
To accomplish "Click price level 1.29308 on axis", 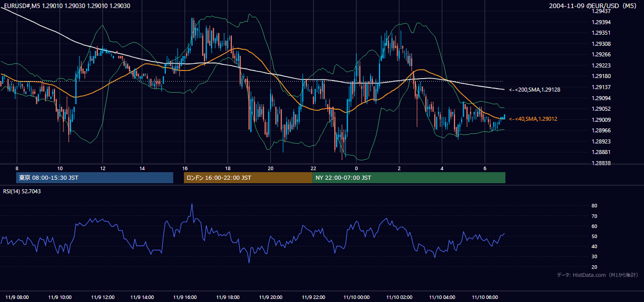I will point(601,44).
